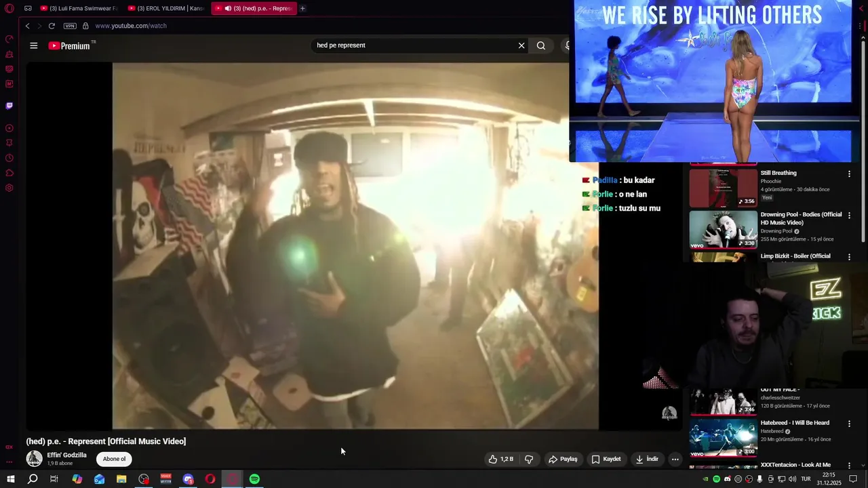868x488 pixels.
Task: Download video with İndir button
Action: coord(647,459)
